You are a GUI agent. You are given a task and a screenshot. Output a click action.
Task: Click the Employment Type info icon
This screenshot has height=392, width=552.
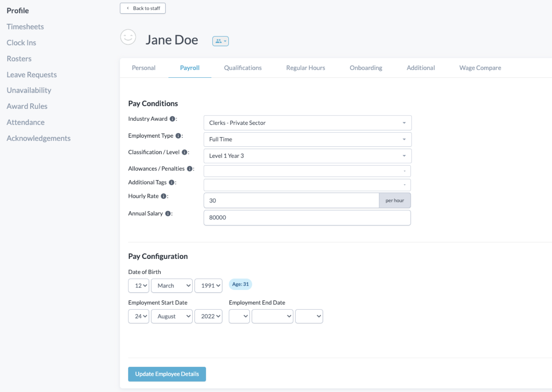[178, 136]
